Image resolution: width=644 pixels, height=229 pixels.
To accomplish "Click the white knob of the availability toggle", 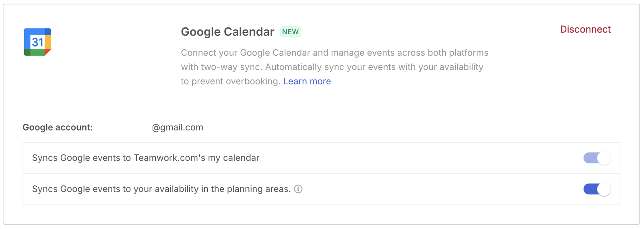I will click(604, 189).
